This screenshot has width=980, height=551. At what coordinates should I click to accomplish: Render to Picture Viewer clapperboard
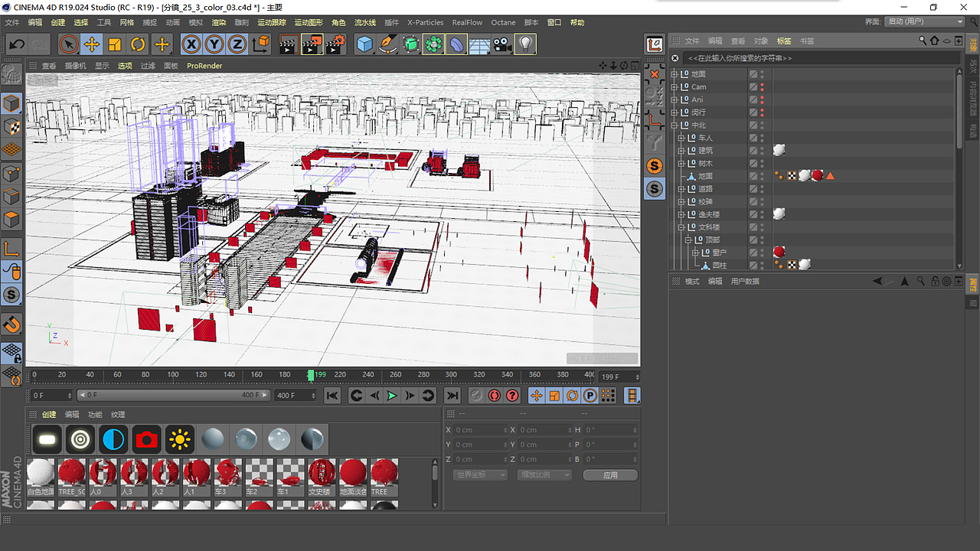point(312,44)
